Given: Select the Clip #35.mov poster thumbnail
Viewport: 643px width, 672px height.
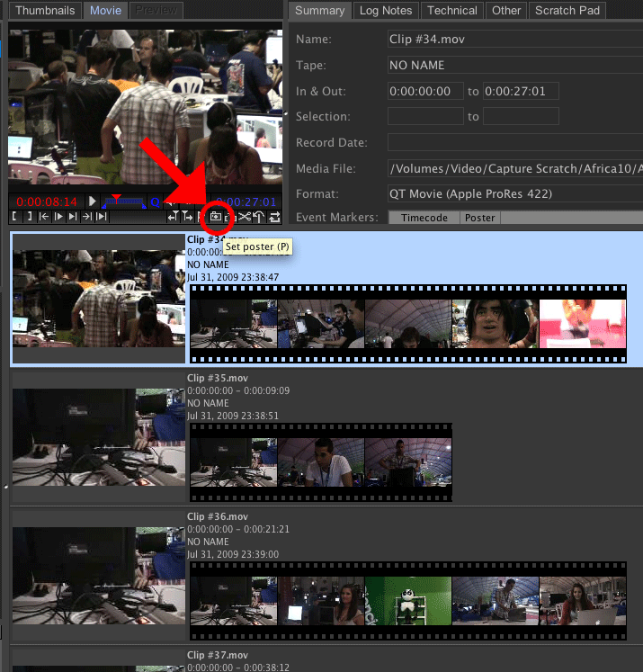Looking at the screenshot, I should [98, 437].
